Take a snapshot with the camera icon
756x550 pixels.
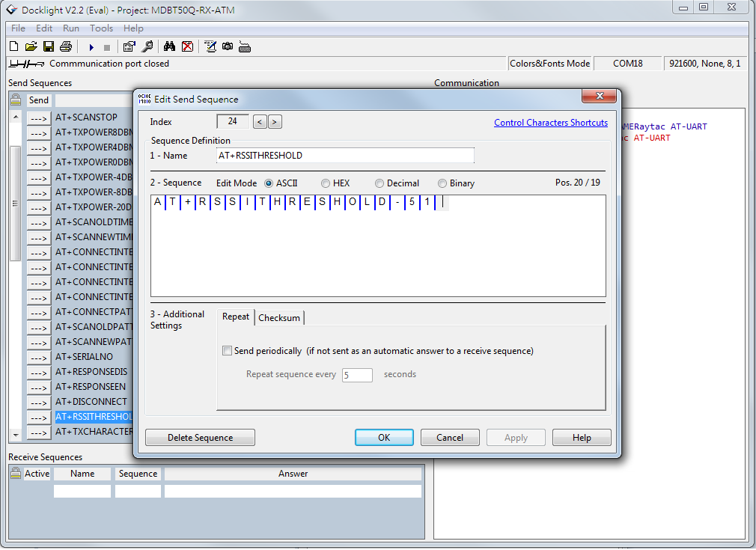[x=228, y=46]
